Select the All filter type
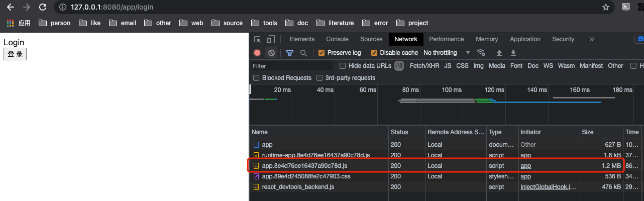This screenshot has height=201, width=644. 399,66
